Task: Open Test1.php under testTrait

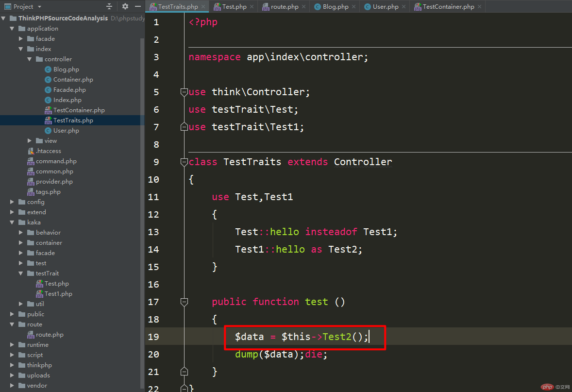Action: coord(58,294)
